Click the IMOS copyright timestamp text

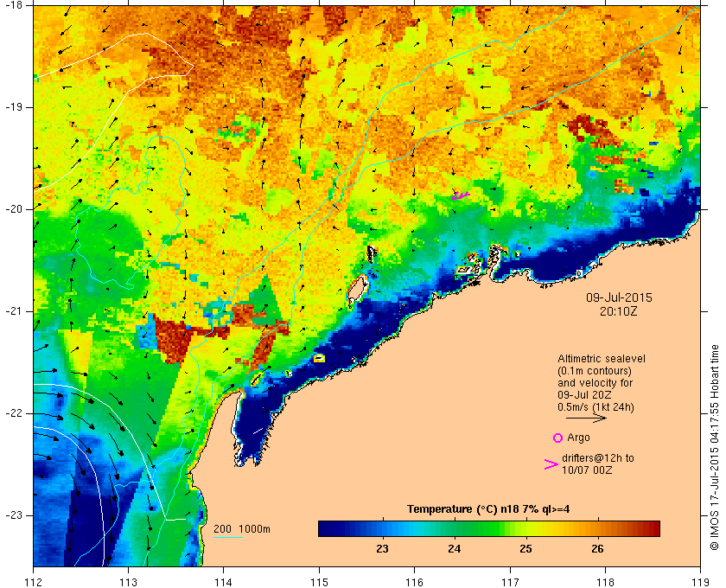[714, 448]
